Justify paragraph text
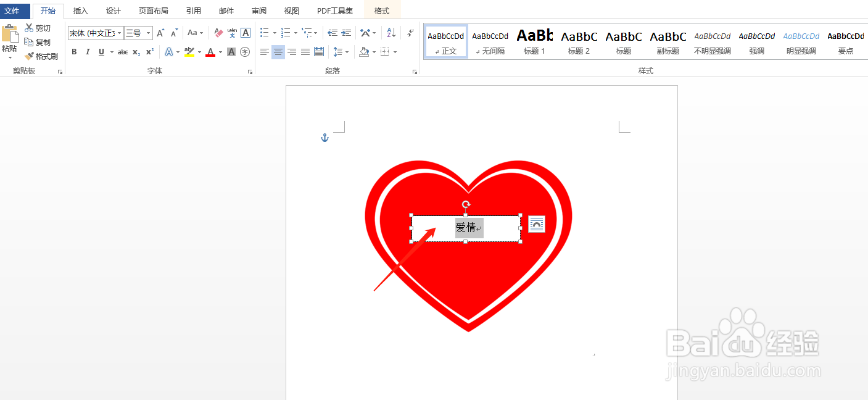The width and height of the screenshot is (868, 400). tap(305, 52)
